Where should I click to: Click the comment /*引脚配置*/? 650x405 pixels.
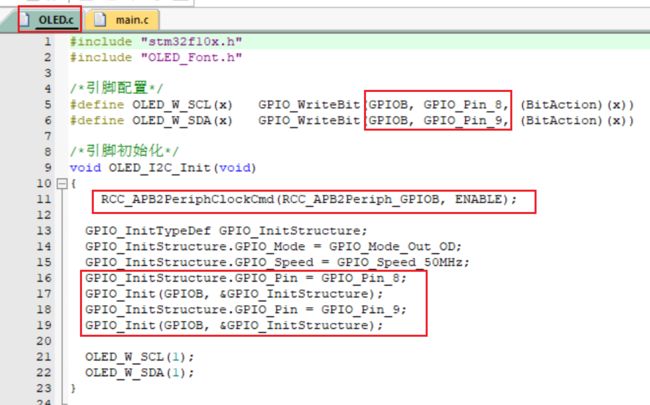116,88
